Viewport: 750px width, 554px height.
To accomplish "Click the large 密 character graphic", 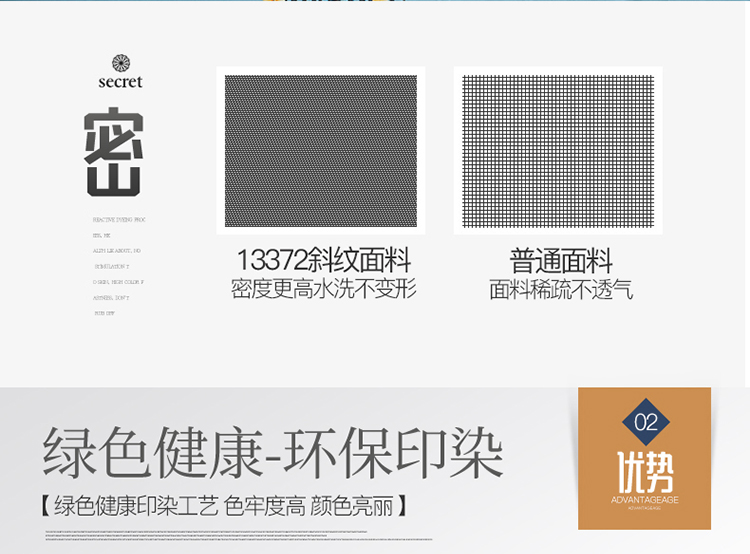I will [113, 151].
